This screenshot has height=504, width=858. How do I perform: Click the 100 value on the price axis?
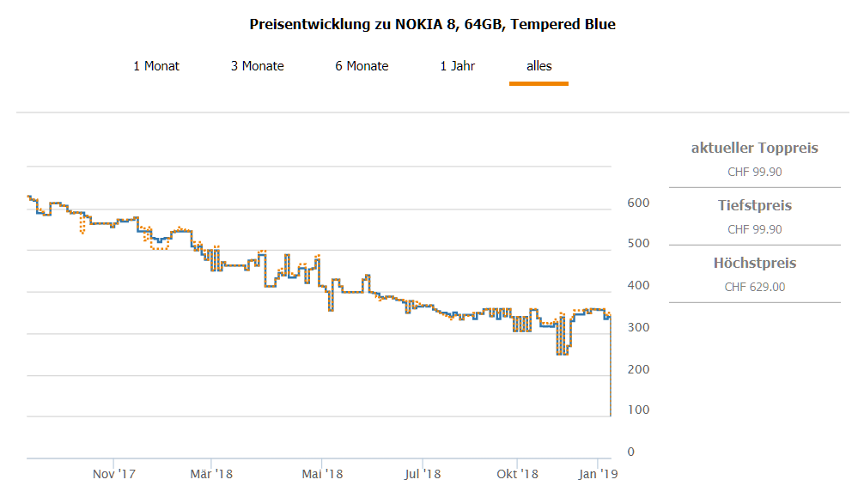pyautogui.click(x=637, y=410)
